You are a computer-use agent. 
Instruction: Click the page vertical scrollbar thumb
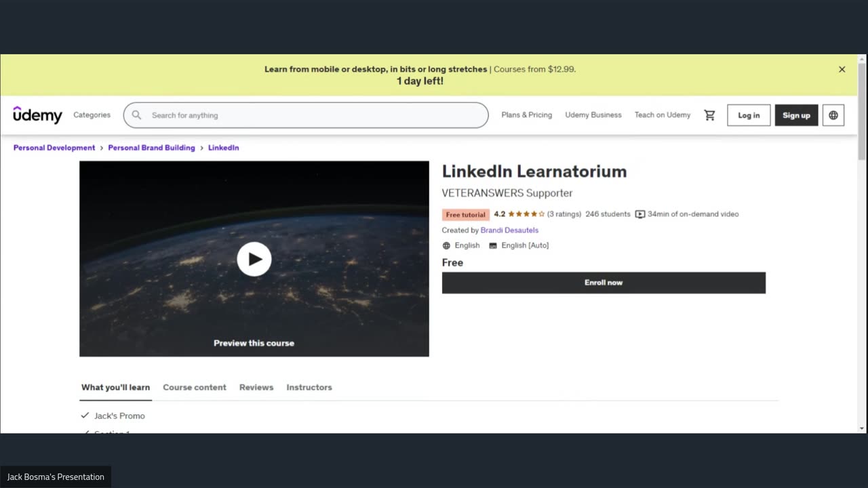(x=862, y=112)
